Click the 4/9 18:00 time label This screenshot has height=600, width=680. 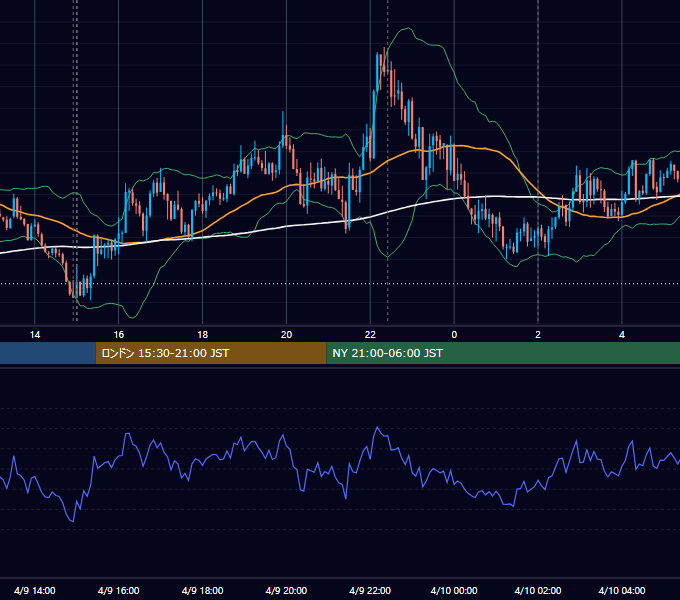[x=203, y=590]
